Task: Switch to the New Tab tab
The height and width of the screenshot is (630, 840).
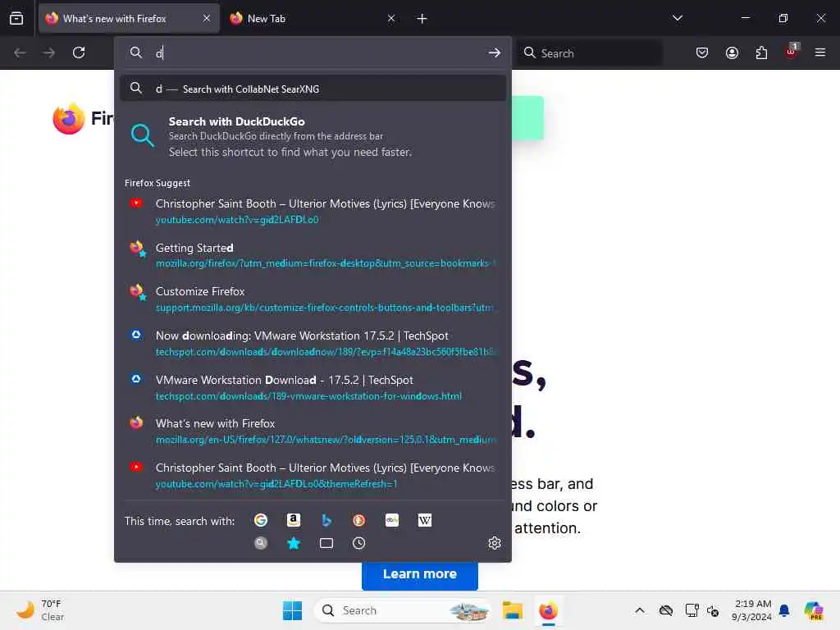Action: (313, 18)
